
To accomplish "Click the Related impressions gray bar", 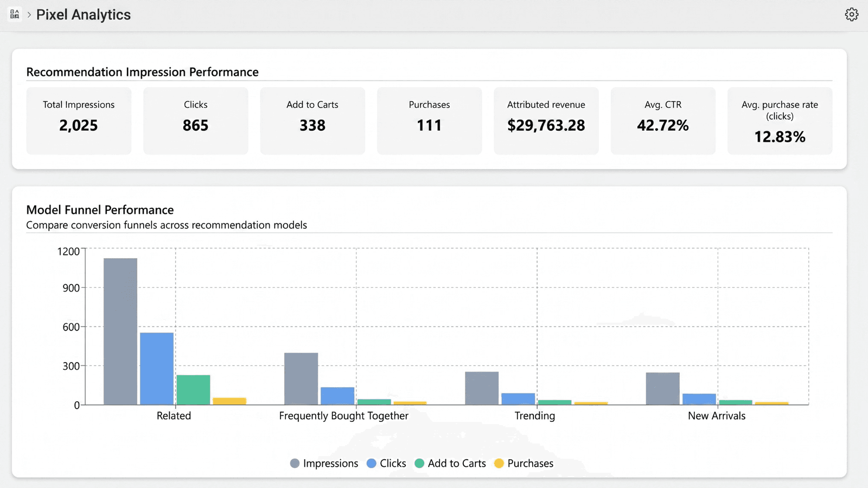I will click(120, 331).
